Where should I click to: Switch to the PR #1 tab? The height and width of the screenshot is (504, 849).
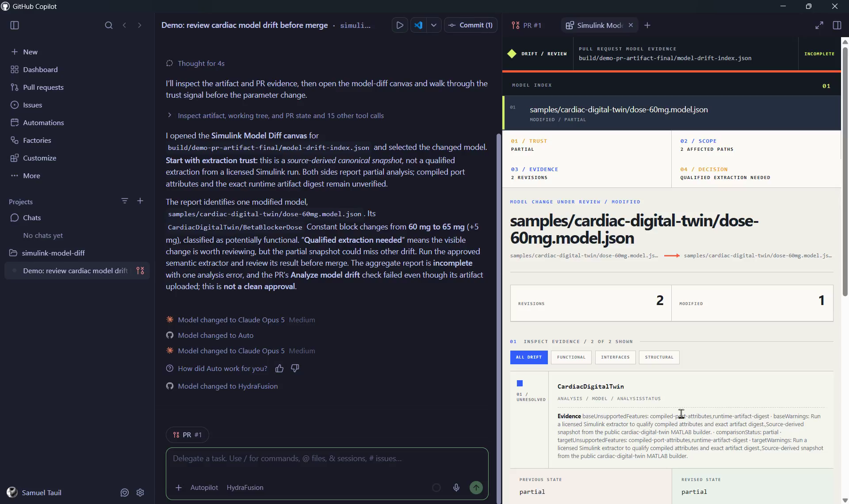pyautogui.click(x=527, y=25)
